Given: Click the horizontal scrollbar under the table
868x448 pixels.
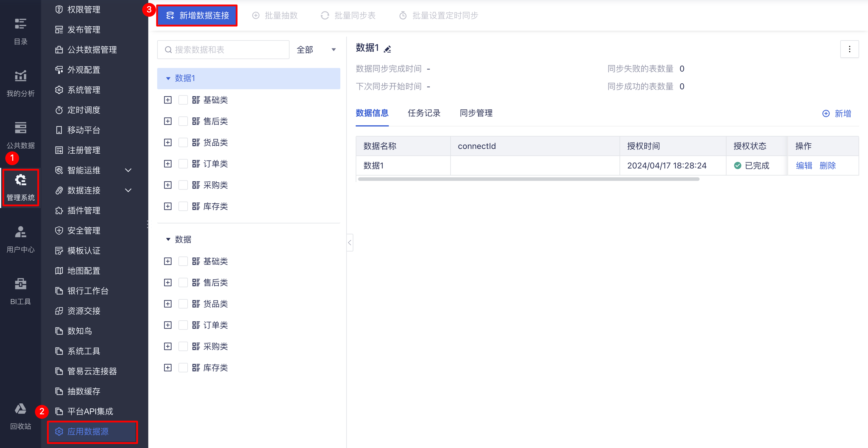Looking at the screenshot, I should click(x=528, y=179).
